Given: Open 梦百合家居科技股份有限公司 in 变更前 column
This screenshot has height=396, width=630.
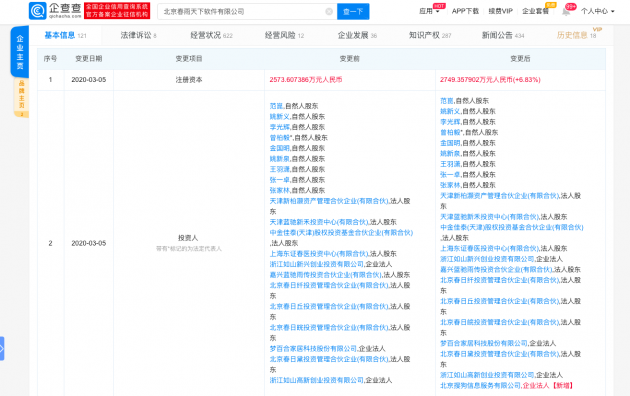Looking at the screenshot, I should 313,349.
